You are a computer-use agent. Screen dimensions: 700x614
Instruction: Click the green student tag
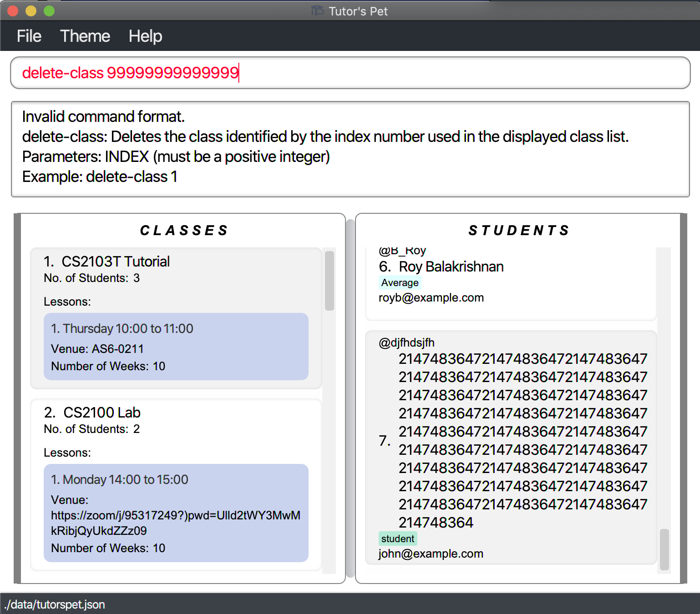click(398, 539)
